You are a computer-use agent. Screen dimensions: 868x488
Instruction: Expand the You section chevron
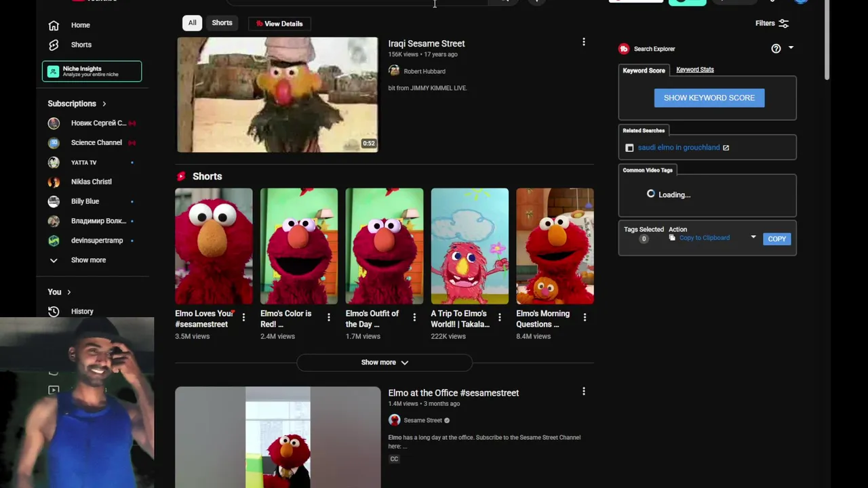68,292
